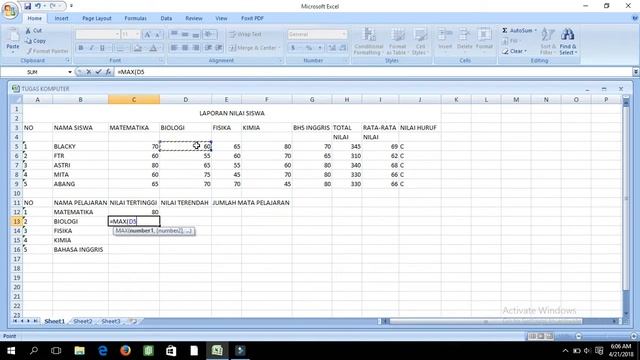Toggle Underline formatting
640x360 pixels.
102,48
